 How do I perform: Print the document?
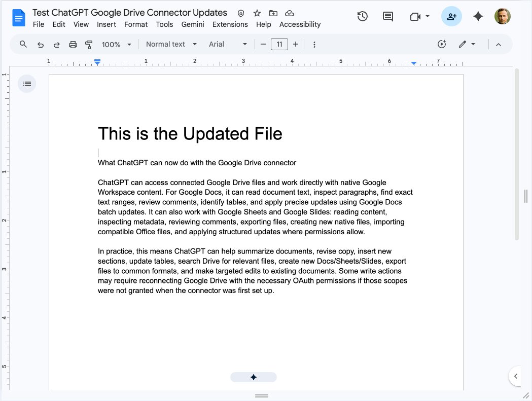click(x=73, y=45)
